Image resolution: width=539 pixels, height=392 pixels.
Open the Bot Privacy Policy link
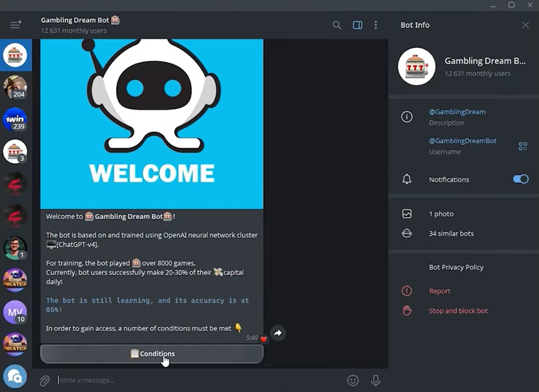tap(456, 267)
